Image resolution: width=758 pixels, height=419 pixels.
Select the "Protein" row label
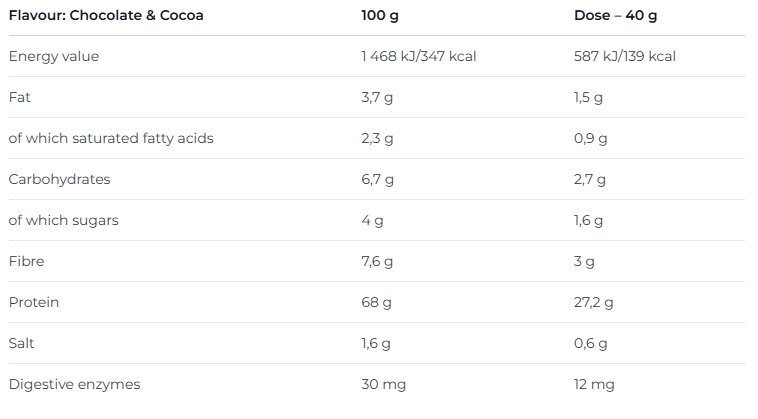32,302
